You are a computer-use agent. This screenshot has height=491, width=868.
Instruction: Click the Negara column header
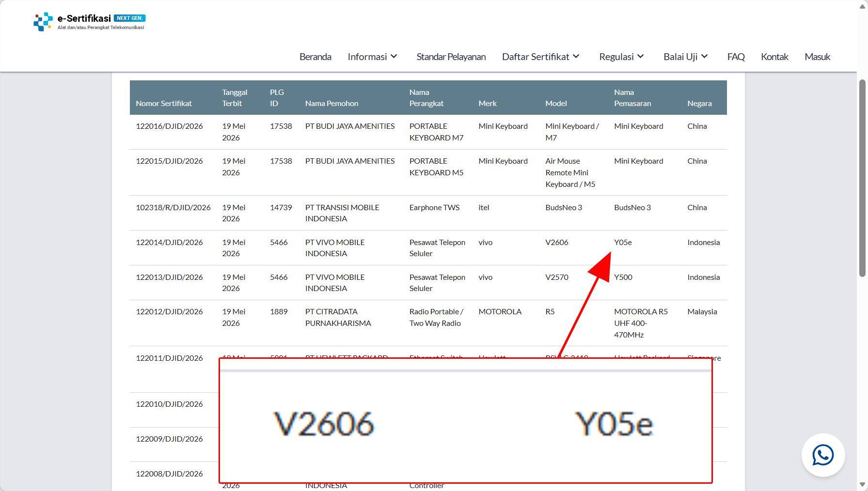point(699,103)
